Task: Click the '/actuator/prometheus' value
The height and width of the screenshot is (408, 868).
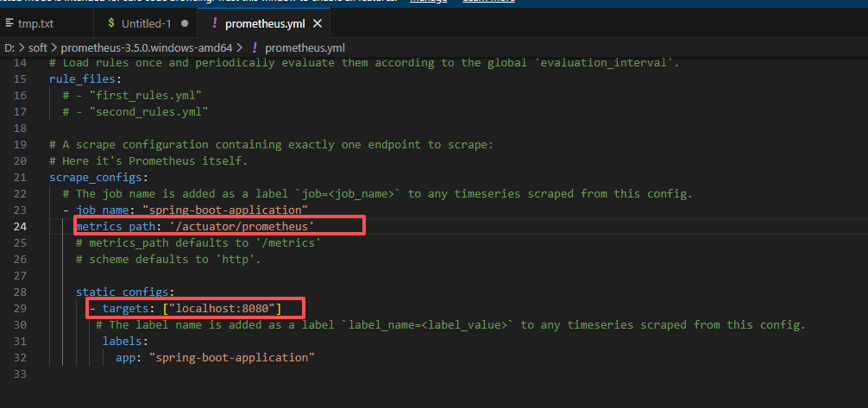Action: point(242,226)
